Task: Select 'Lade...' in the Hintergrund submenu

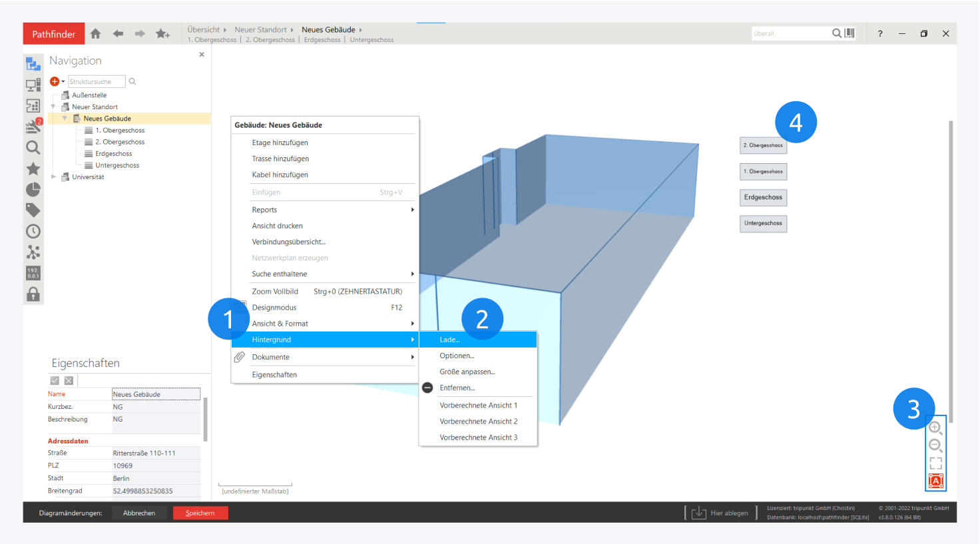Action: (450, 340)
